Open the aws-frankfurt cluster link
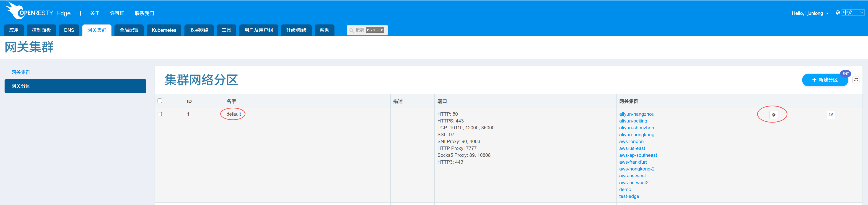This screenshot has width=868, height=205. 632,162
